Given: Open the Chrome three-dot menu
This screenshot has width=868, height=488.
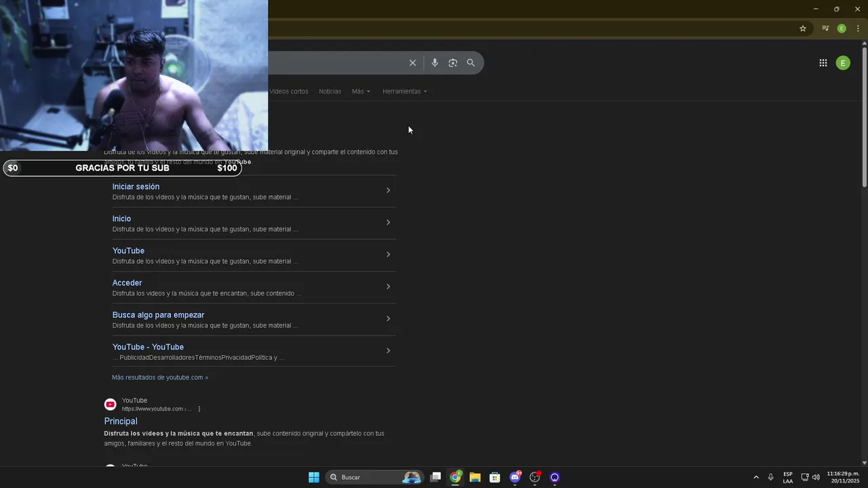Looking at the screenshot, I should (x=858, y=28).
